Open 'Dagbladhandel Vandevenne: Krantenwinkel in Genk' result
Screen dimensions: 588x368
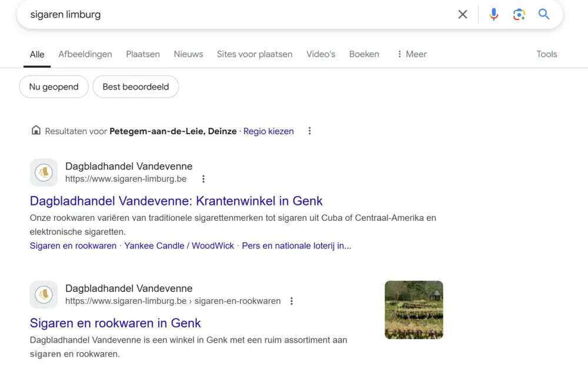point(176,201)
